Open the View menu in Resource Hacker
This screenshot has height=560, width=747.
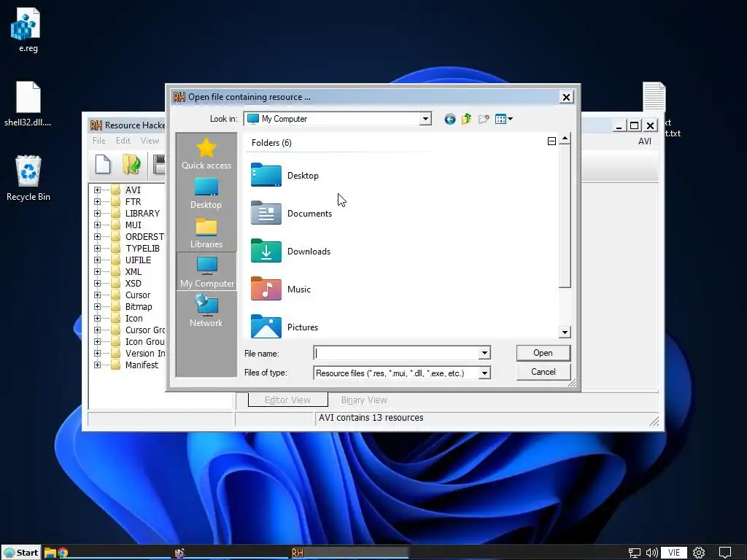click(150, 141)
